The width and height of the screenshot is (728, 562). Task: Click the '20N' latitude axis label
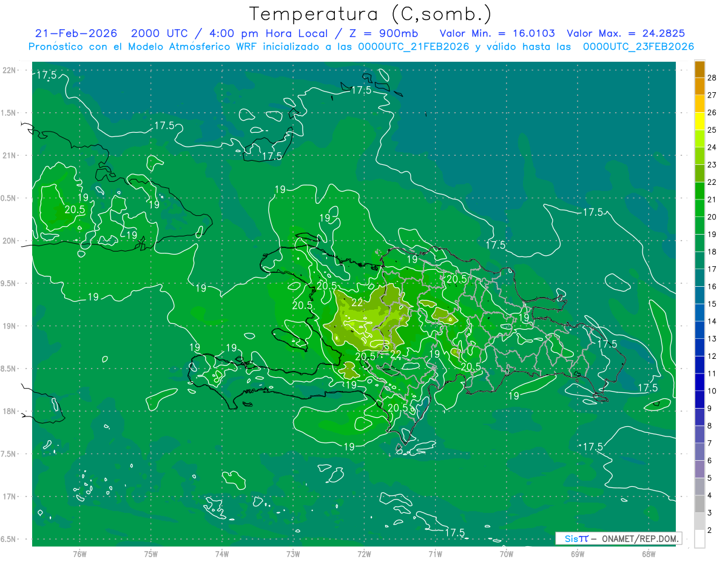[x=10, y=241]
